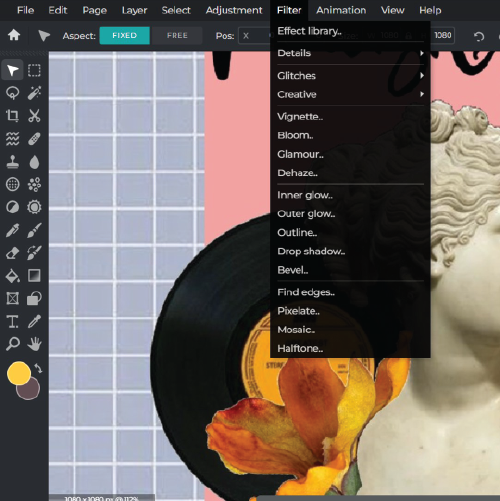Open the Select menu
Screen dimensions: 500x501
coord(176,10)
